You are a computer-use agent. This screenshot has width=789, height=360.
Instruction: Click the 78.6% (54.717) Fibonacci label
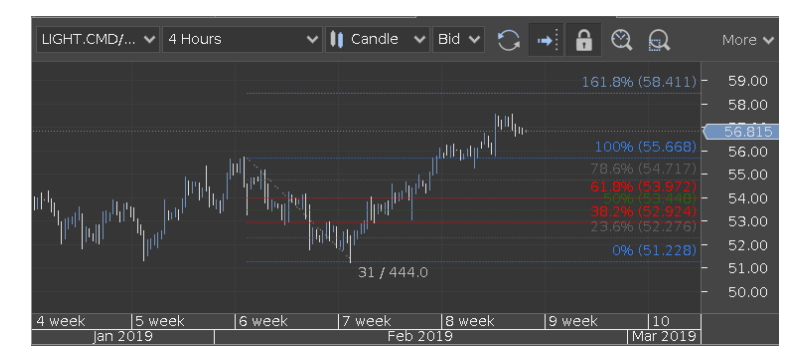[644, 169]
